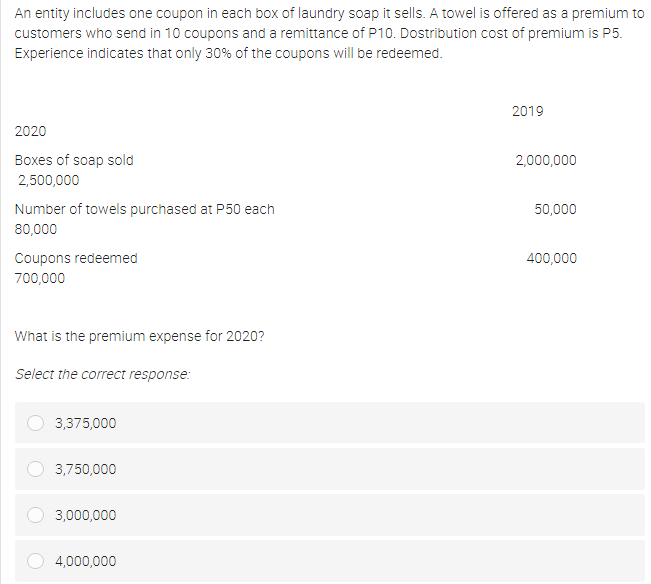Click the 3,750,000 answer label text
The width and height of the screenshot is (651, 584).
click(86, 469)
